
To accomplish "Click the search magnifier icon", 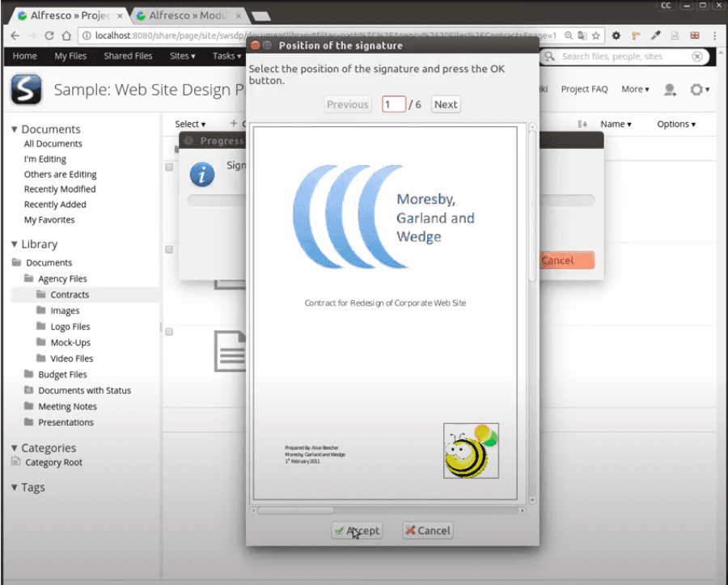I will [550, 57].
